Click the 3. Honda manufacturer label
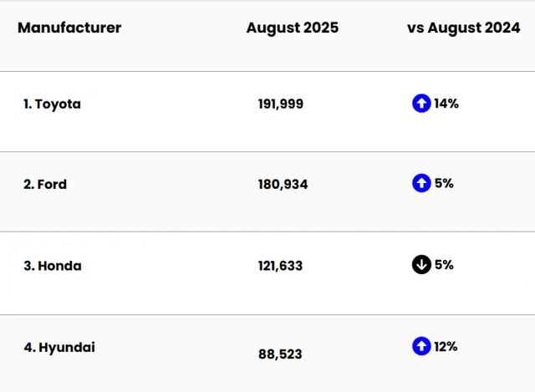 (52, 266)
